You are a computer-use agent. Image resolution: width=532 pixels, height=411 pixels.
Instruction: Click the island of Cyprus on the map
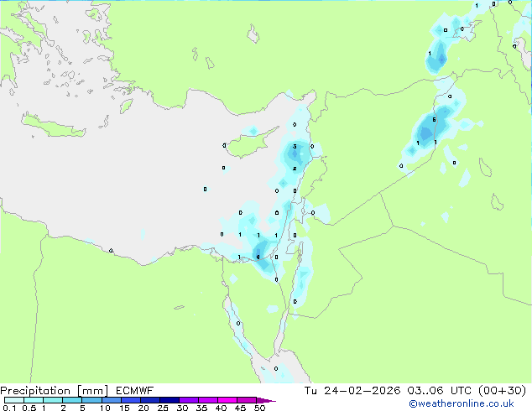click(x=248, y=144)
